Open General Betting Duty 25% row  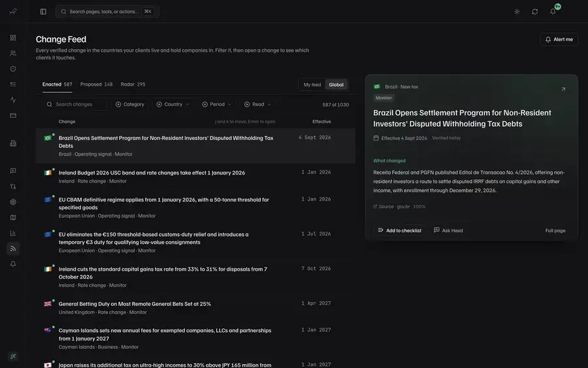pyautogui.click(x=195, y=308)
